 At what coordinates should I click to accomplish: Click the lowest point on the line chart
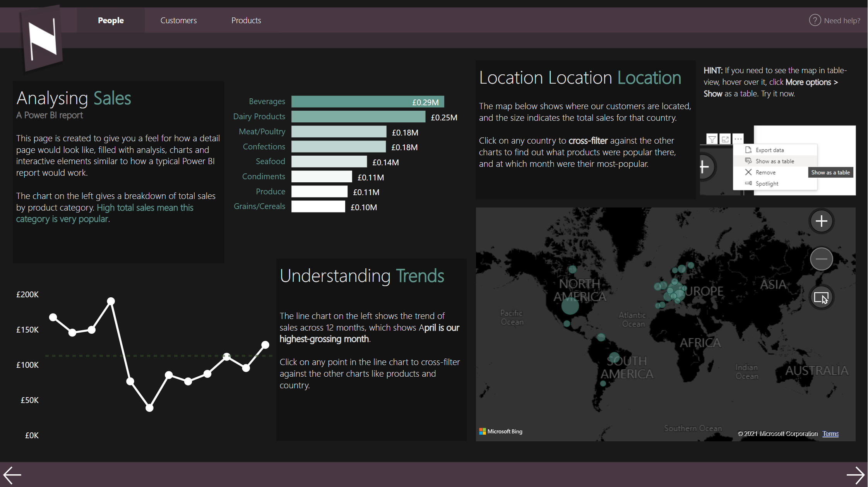149,408
